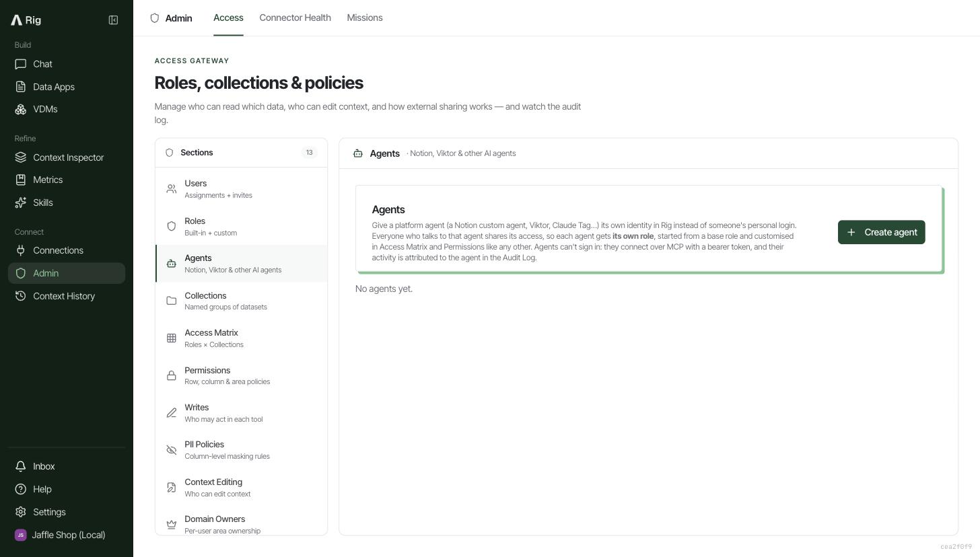The height and width of the screenshot is (557, 980).
Task: Click the Access Matrix grid icon
Action: click(x=172, y=338)
